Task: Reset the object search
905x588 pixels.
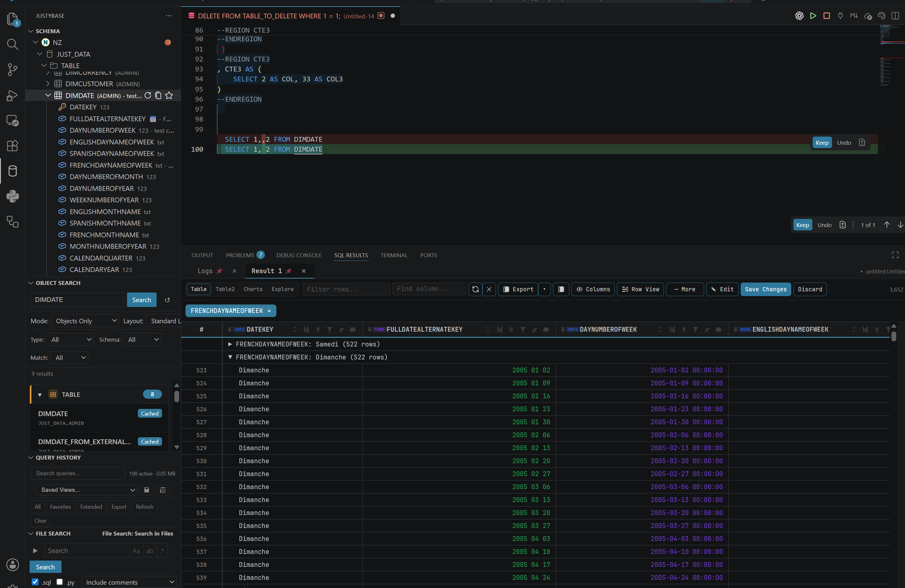Action: (167, 300)
